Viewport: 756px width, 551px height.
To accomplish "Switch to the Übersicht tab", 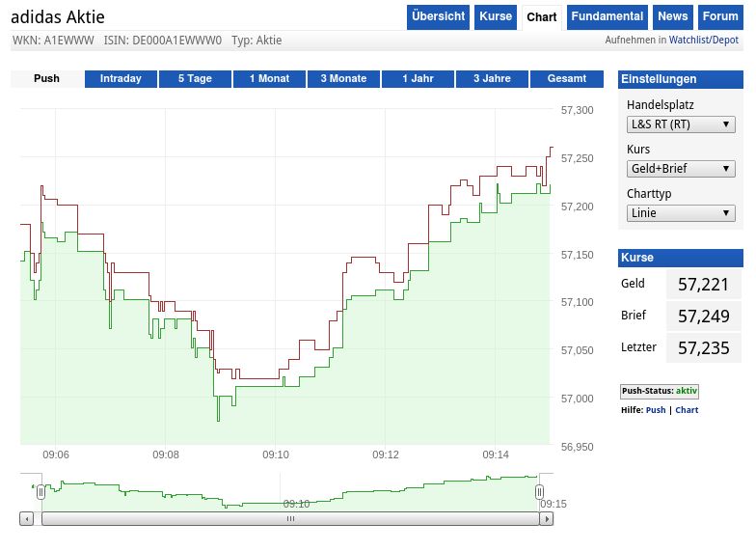I will 438,16.
